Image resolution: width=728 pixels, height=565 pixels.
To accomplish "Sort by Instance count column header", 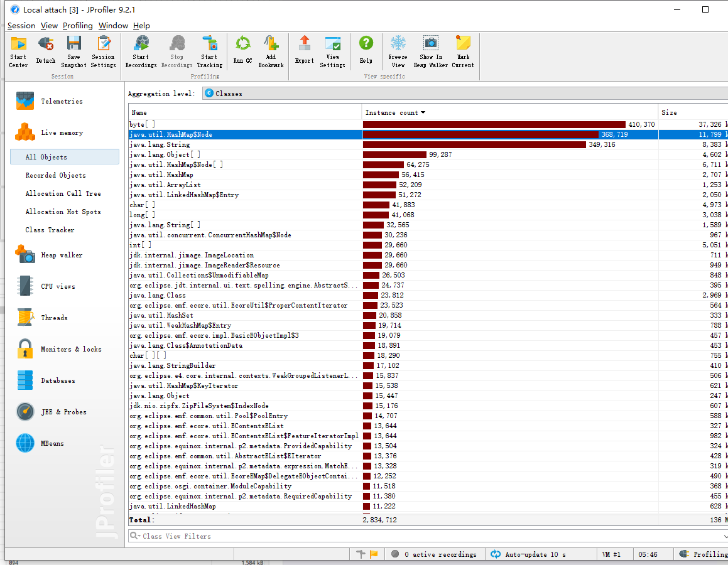I will pyautogui.click(x=510, y=112).
